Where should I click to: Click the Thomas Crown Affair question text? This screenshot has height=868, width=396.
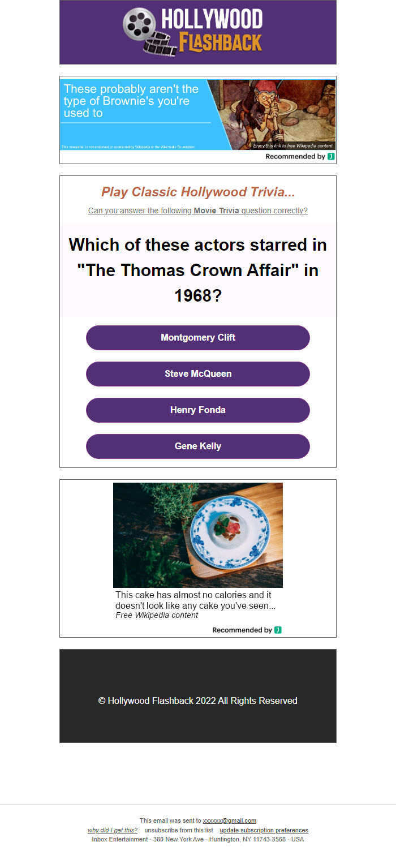(x=198, y=270)
